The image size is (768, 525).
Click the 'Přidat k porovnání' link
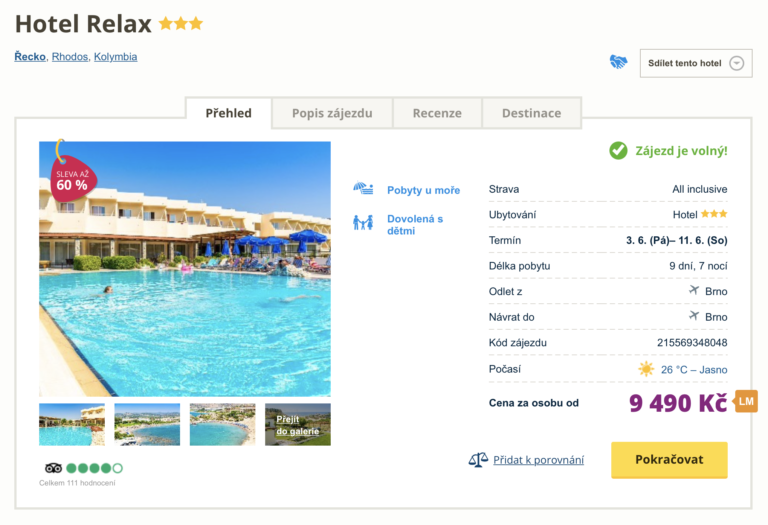[538, 460]
